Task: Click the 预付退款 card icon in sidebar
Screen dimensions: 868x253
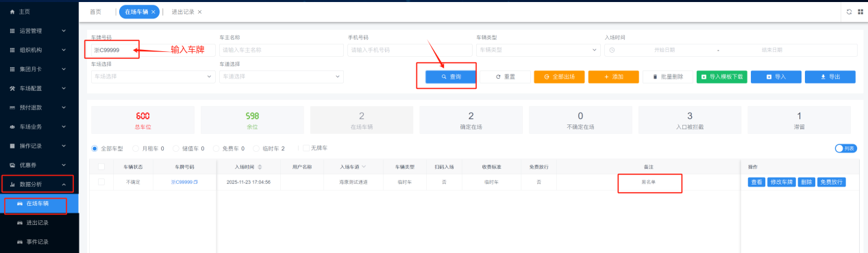Action: (x=12, y=107)
